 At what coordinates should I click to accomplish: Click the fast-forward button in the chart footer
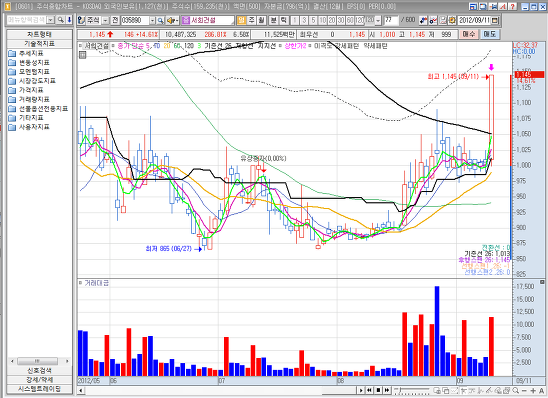387,390
